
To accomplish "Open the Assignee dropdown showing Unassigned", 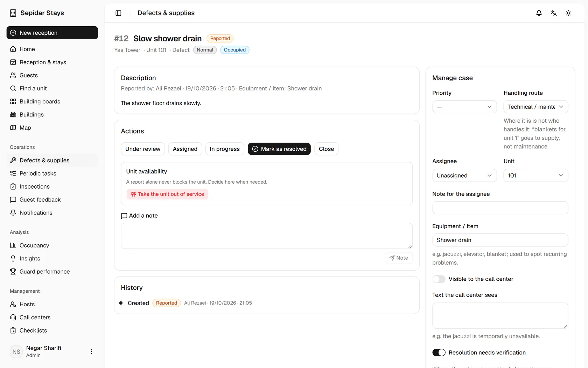I will coord(464,176).
